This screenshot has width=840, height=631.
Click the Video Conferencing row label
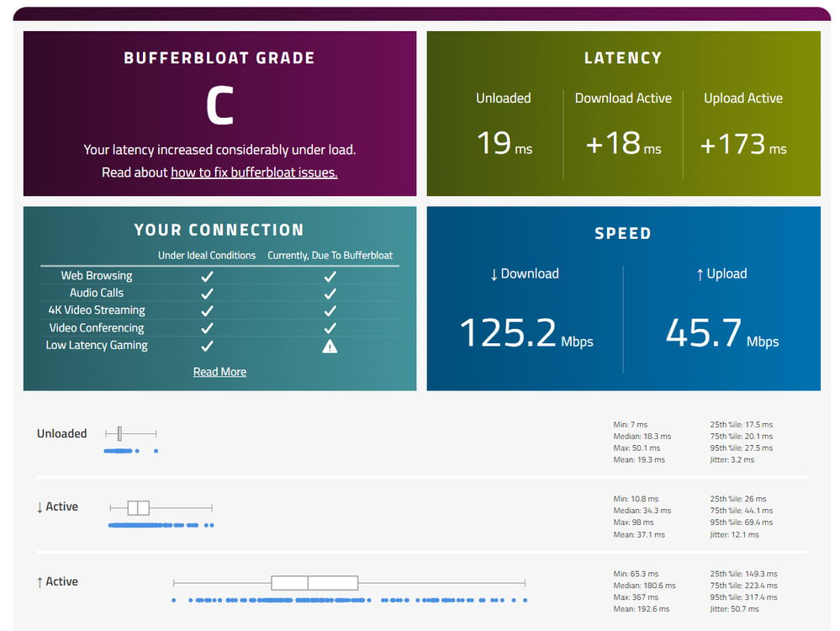97,327
